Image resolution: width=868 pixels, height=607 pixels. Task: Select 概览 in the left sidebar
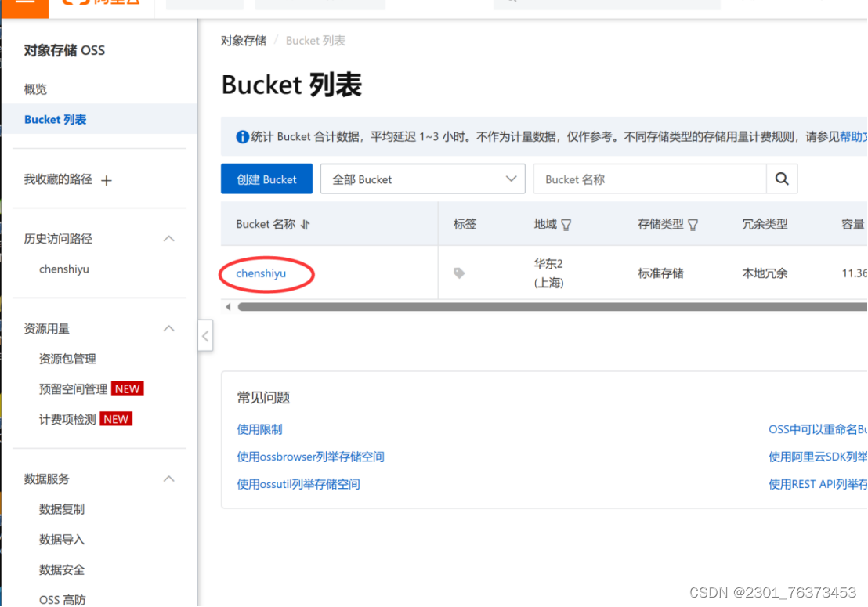click(35, 89)
